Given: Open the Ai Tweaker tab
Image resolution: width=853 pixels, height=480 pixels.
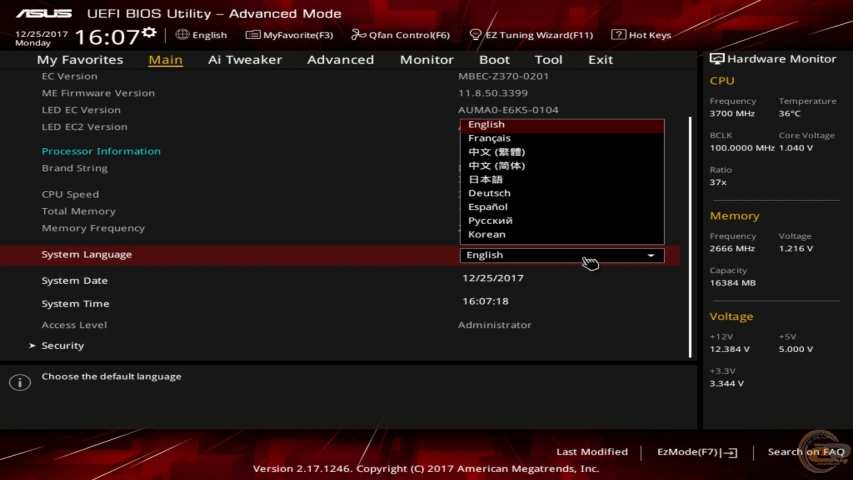Looking at the screenshot, I should tap(245, 59).
